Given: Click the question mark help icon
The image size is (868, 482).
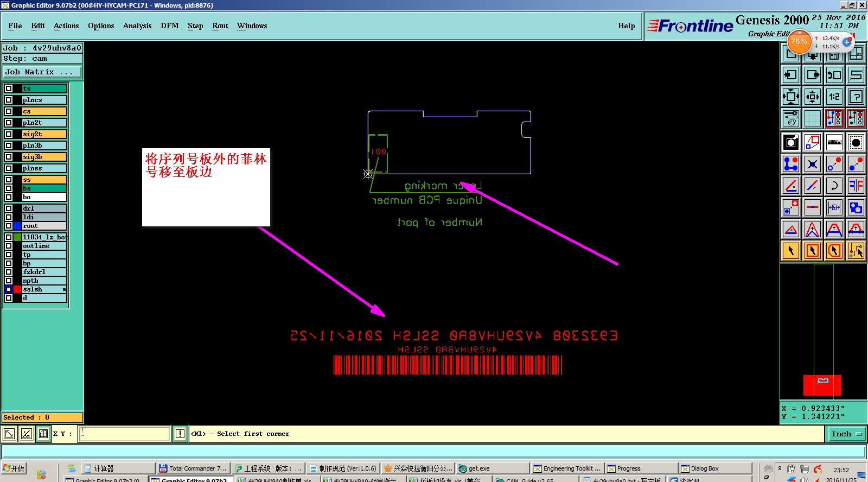Looking at the screenshot, I should [x=856, y=97].
